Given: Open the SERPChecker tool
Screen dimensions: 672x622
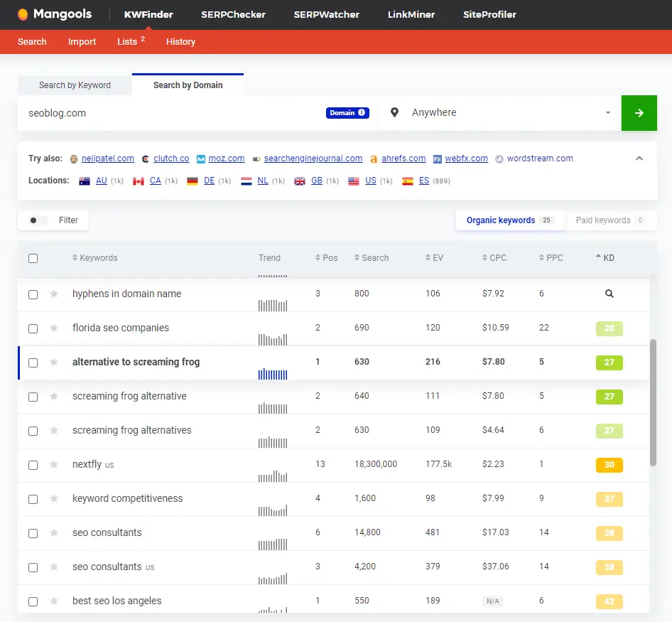Looking at the screenshot, I should tap(233, 15).
